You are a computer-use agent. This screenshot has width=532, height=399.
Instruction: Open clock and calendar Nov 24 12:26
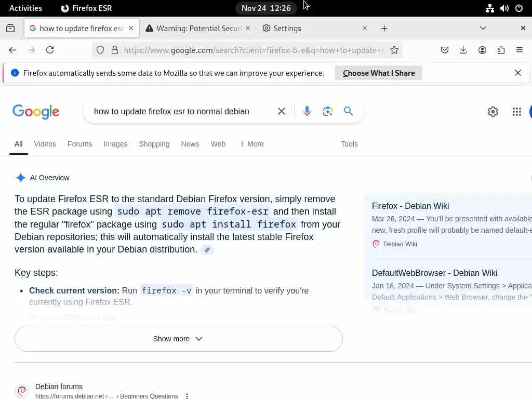point(266,8)
